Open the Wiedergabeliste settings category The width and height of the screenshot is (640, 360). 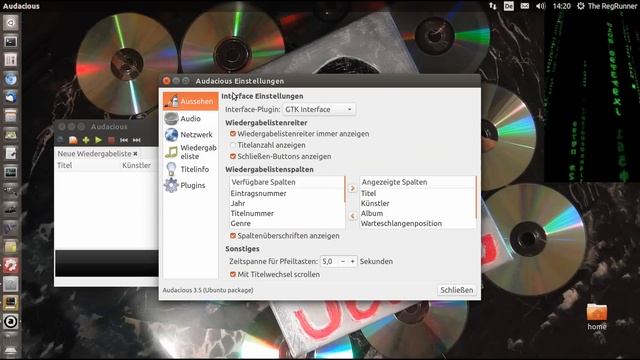pyautogui.click(x=191, y=152)
